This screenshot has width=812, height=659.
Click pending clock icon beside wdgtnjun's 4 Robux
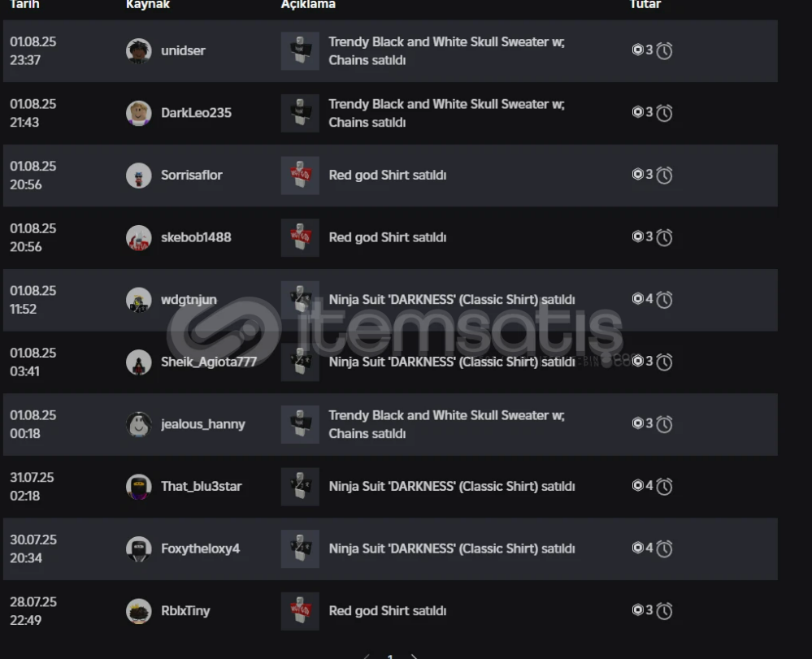tap(664, 300)
